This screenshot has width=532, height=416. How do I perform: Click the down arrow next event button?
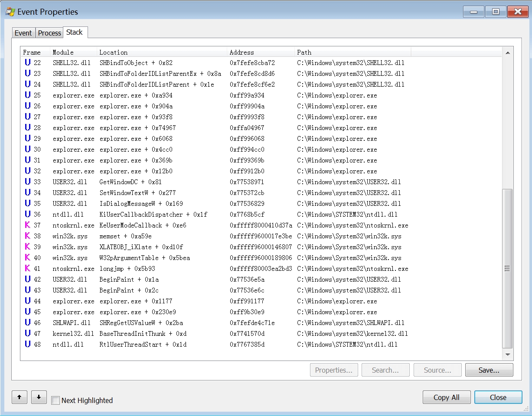point(39,397)
